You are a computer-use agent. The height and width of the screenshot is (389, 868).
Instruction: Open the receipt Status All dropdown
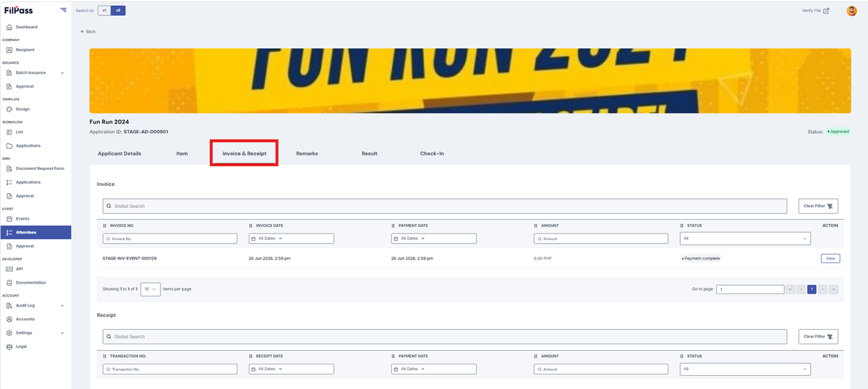[x=745, y=369]
